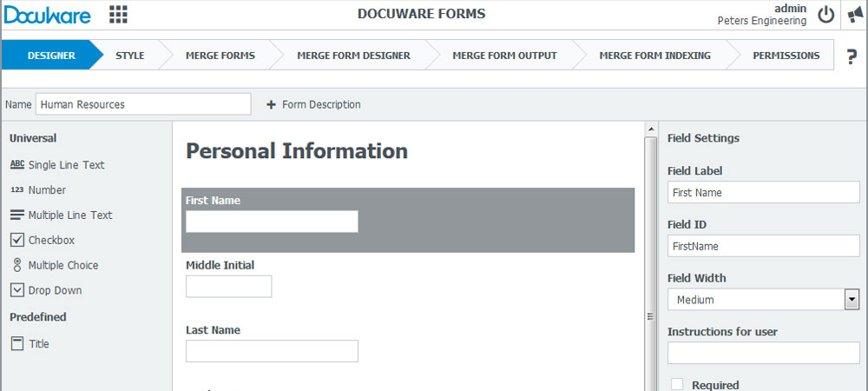Select the Middle Initial field label
Image resolution: width=868 pixels, height=391 pixels.
[x=220, y=265]
